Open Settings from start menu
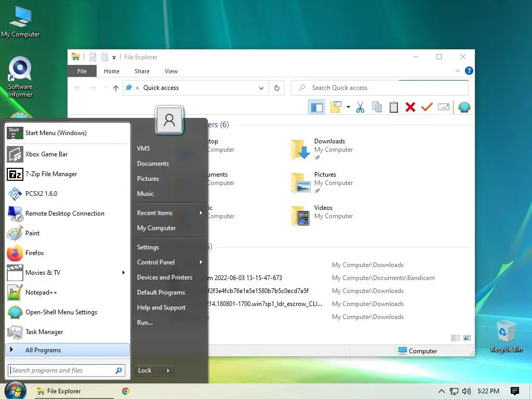The height and width of the screenshot is (399, 532). [x=170, y=247]
